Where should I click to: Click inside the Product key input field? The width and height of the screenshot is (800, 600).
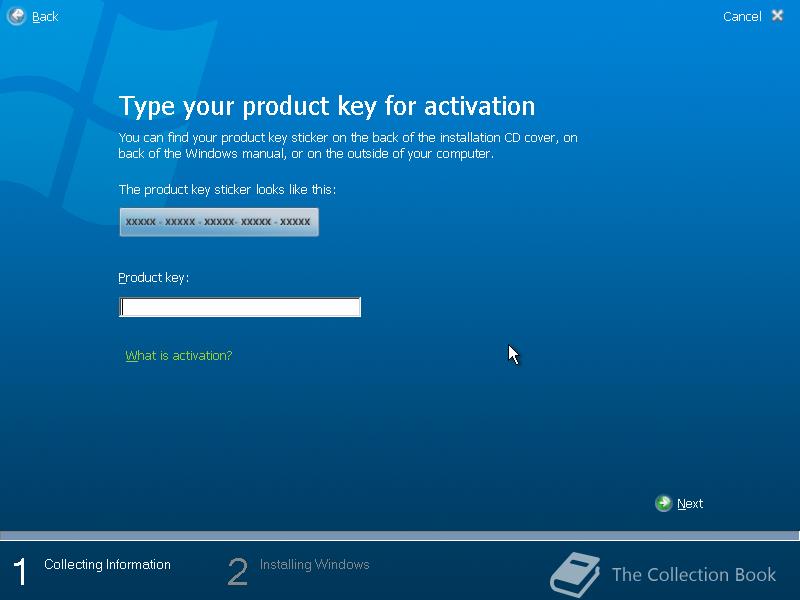[240, 307]
